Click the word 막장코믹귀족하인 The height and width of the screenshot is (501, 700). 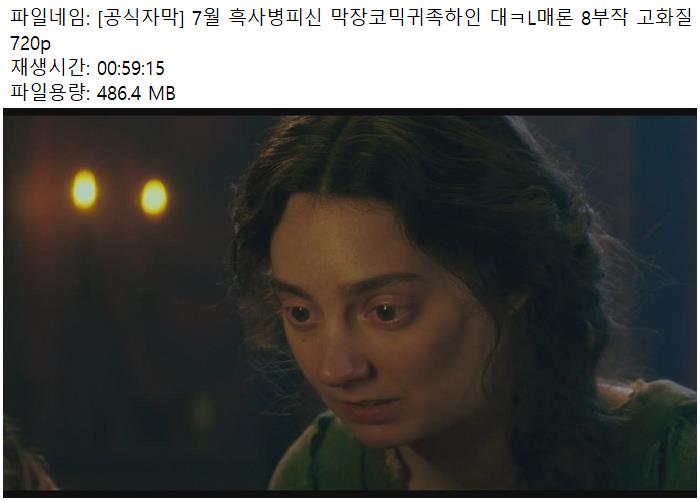[x=406, y=18]
